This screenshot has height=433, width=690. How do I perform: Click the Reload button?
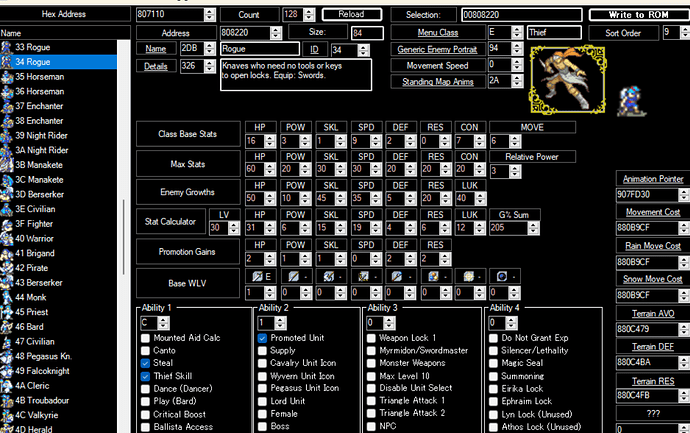[x=352, y=14]
